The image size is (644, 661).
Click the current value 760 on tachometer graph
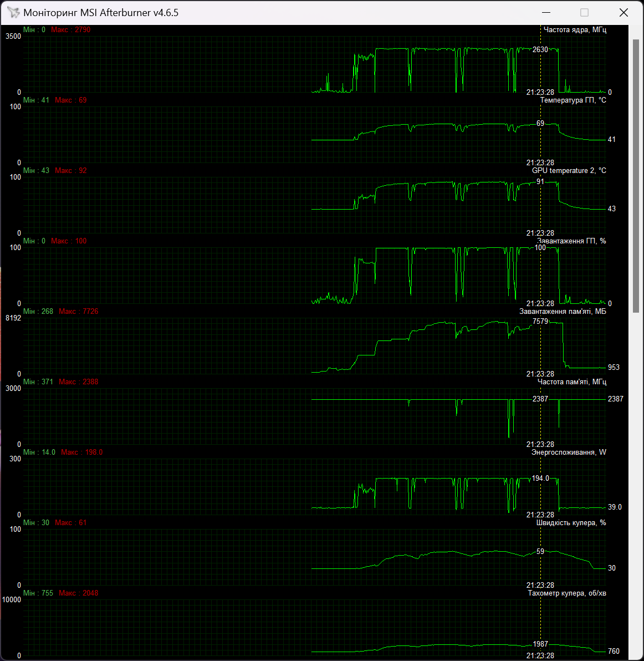point(614,651)
